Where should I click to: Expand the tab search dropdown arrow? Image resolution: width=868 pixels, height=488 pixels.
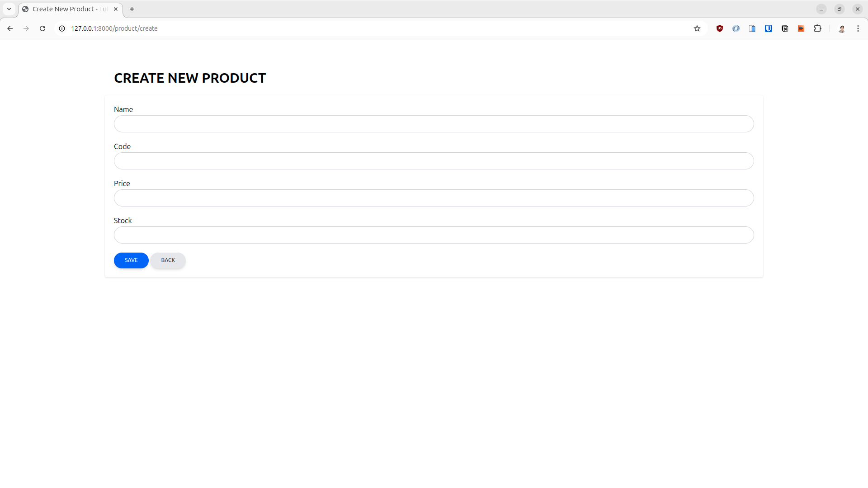pos(9,9)
